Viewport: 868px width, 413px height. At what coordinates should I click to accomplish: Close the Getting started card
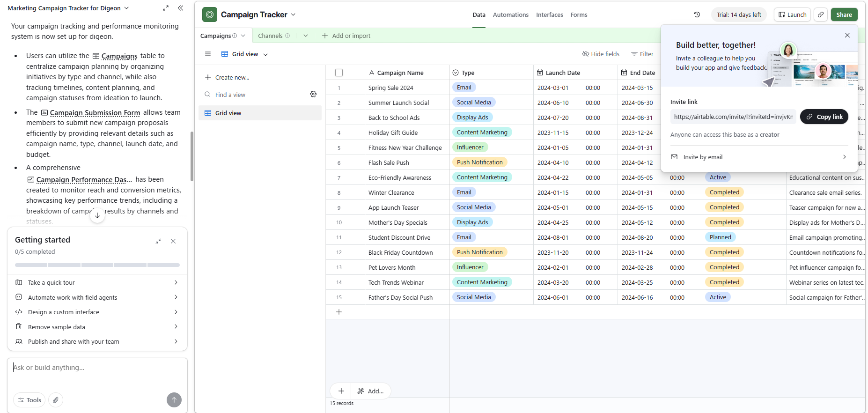tap(173, 241)
